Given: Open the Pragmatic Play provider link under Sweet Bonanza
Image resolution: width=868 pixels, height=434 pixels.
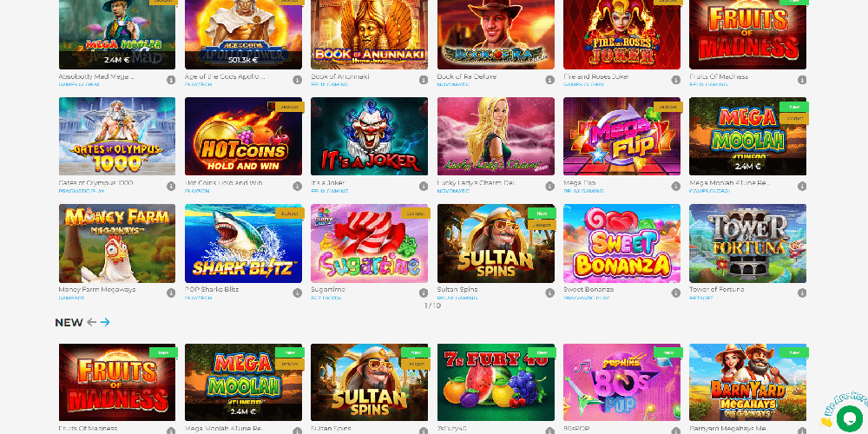Looking at the screenshot, I should (586, 298).
